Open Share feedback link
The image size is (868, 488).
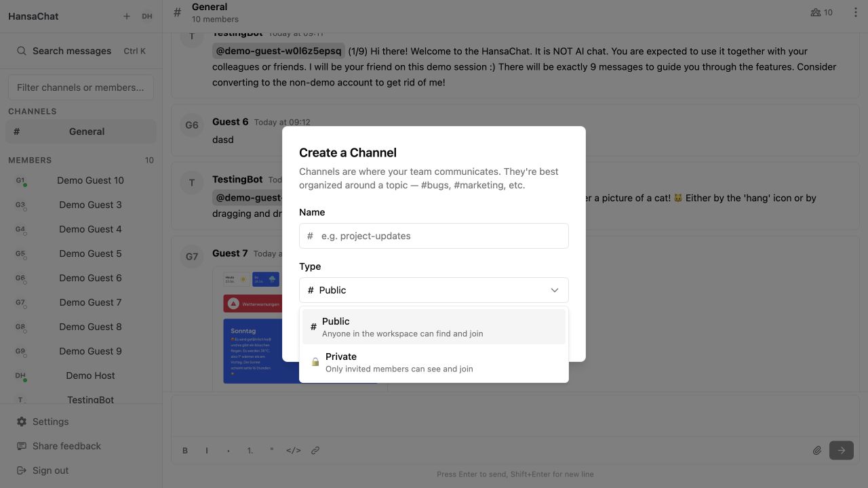coord(81,446)
